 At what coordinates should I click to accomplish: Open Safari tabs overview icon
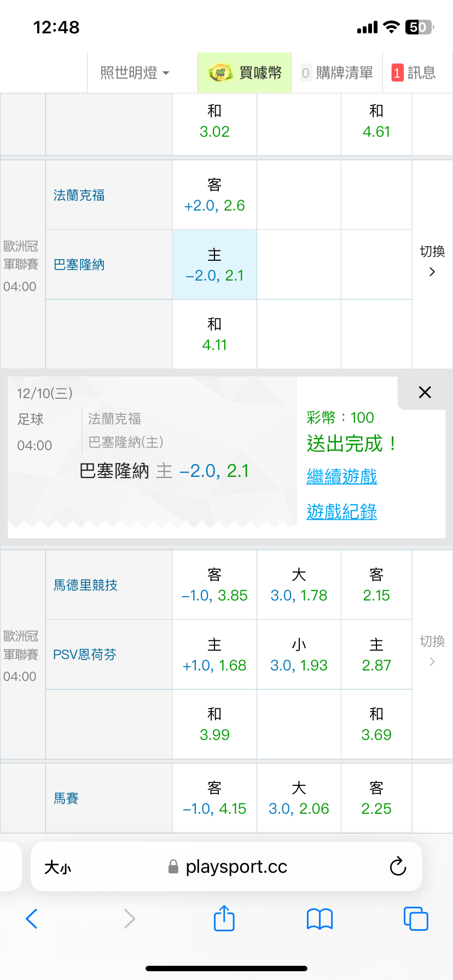click(415, 919)
